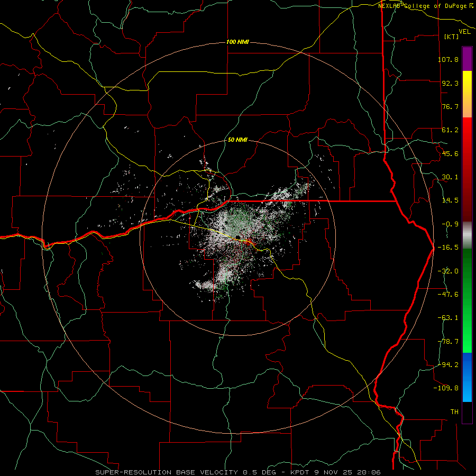
Task: Click the -16.5 legend value
Action: 448,248
